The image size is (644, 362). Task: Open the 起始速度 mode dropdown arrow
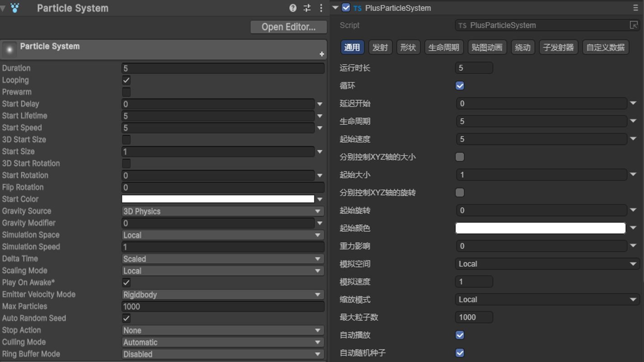click(x=633, y=139)
